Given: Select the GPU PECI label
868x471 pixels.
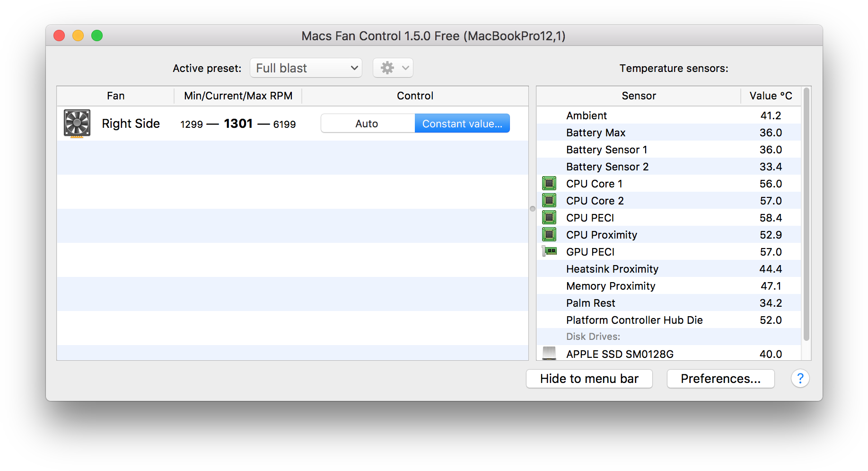Looking at the screenshot, I should pos(590,252).
